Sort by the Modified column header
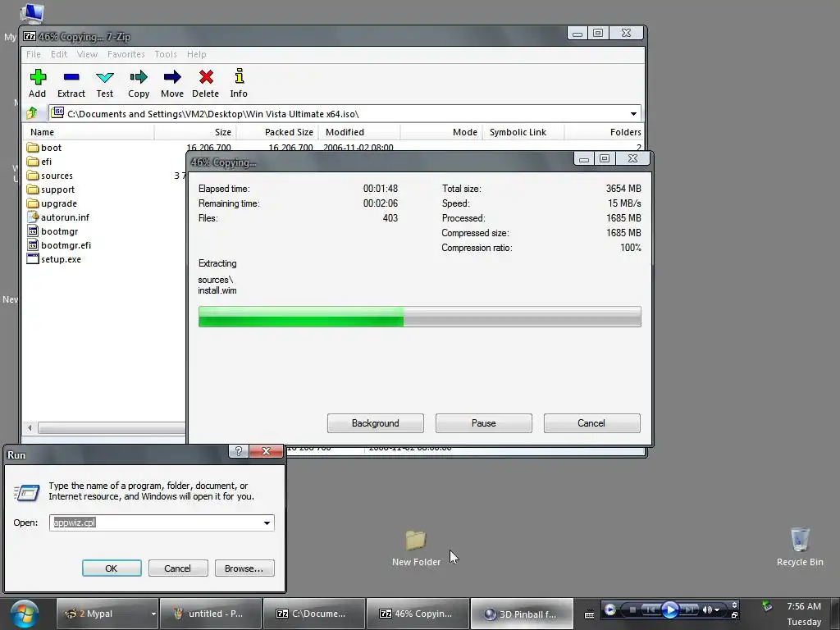The image size is (840, 630). 359,132
